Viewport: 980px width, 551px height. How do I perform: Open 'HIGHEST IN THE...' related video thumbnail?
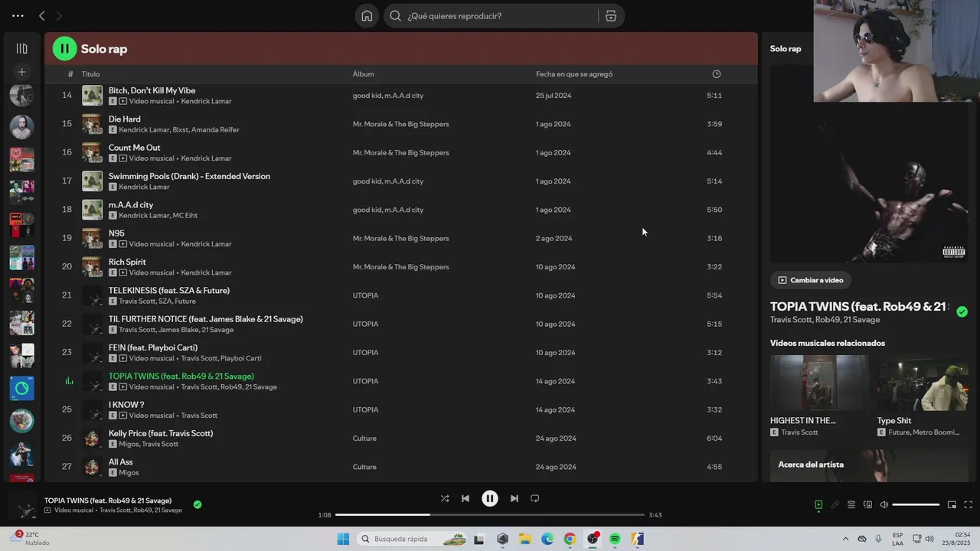(818, 383)
